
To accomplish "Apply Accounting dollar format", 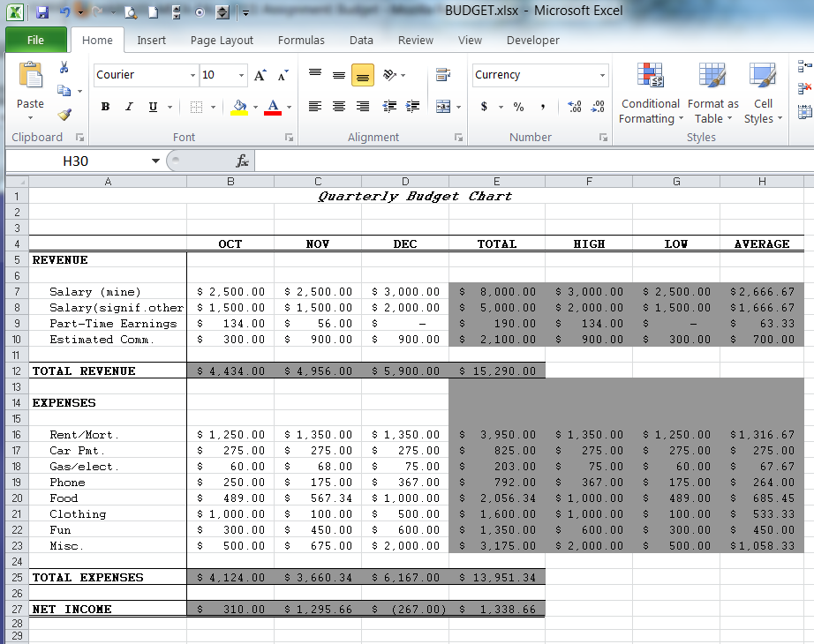I will tap(484, 107).
